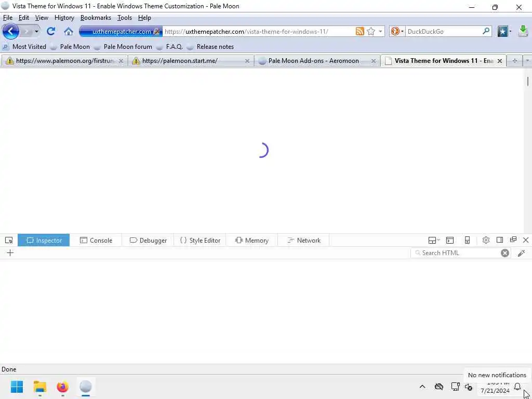532x399 pixels.
Task: Open the Bookmarks menu
Action: (x=96, y=18)
